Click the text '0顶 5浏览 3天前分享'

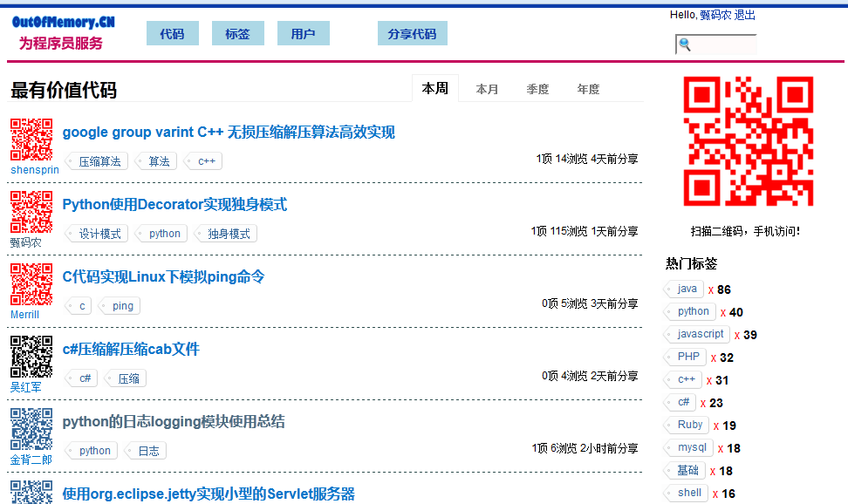tap(590, 304)
